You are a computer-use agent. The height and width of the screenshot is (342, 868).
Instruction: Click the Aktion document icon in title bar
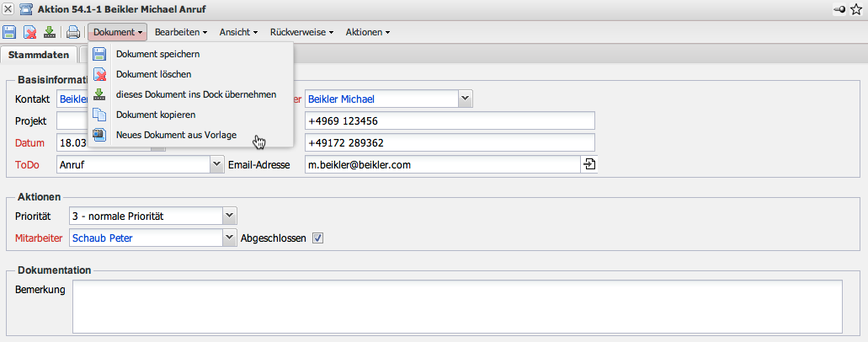pyautogui.click(x=26, y=9)
